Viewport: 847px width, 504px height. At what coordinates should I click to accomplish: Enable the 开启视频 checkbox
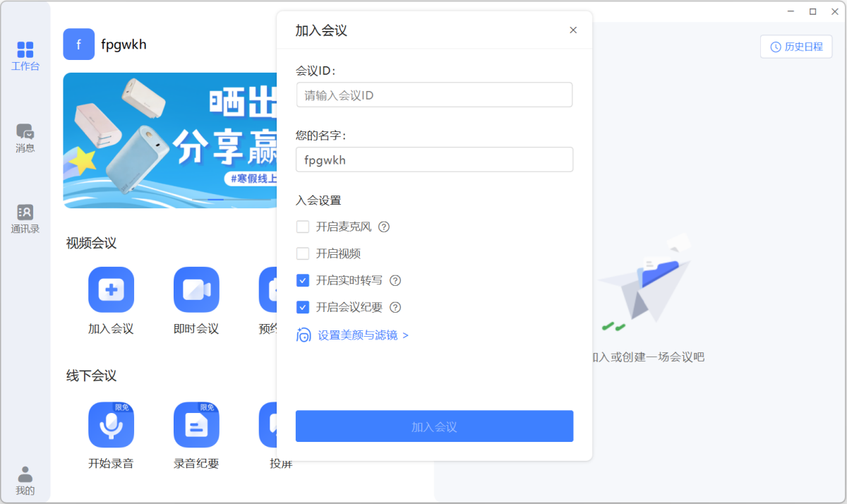[303, 253]
